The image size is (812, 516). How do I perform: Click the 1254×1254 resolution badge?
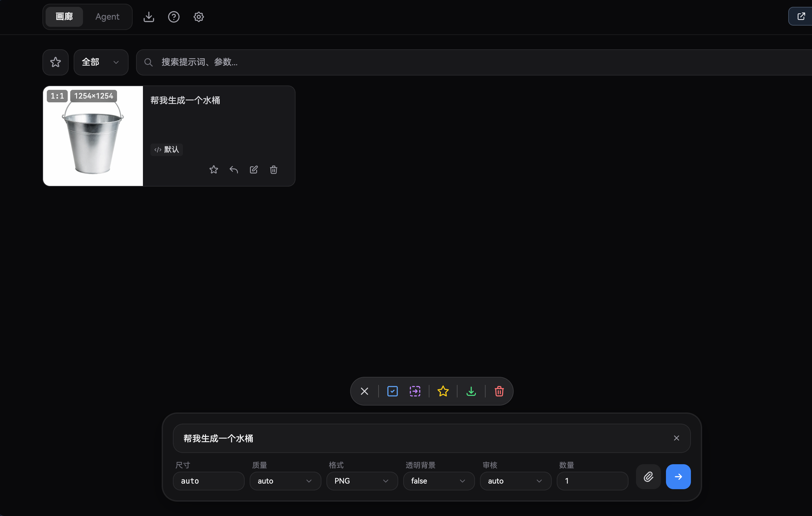(94, 96)
